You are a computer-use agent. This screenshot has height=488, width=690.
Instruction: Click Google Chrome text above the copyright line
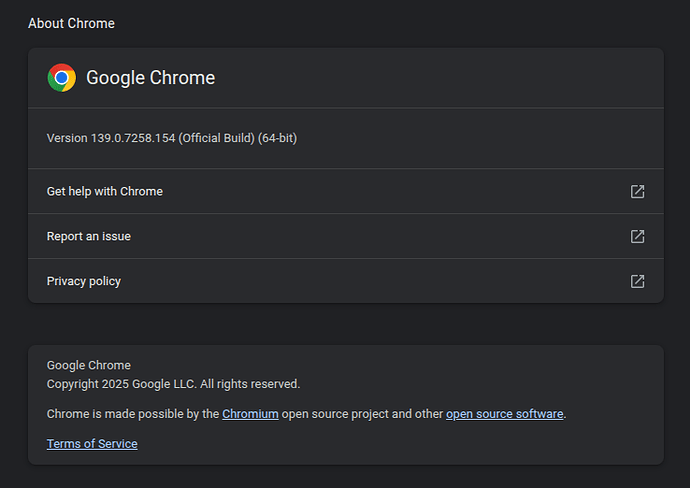click(88, 366)
